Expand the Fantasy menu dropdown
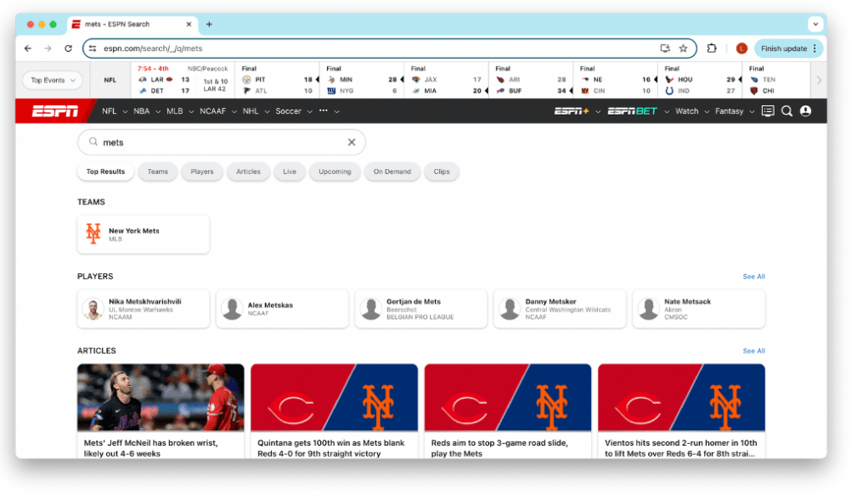Image resolution: width=868 pixels, height=500 pixels. [x=733, y=111]
